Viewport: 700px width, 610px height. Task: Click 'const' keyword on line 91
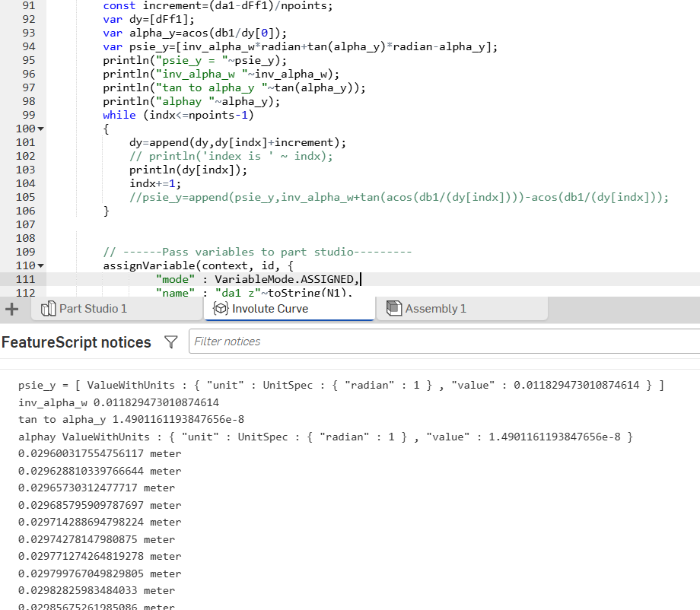point(119,6)
